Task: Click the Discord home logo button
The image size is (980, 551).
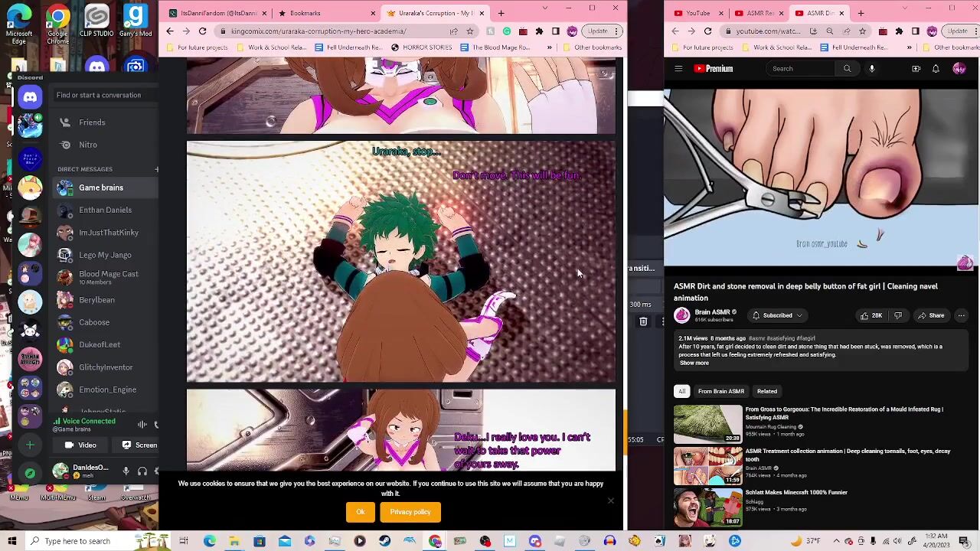Action: tap(30, 96)
